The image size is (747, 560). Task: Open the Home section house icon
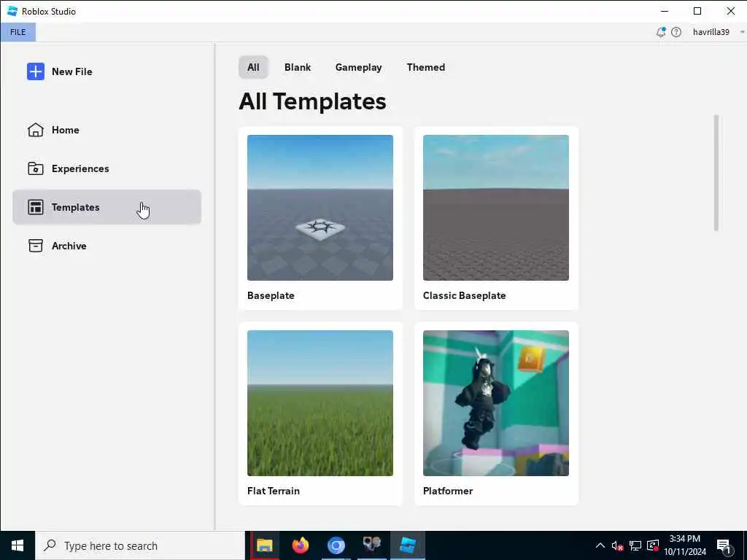(x=36, y=130)
